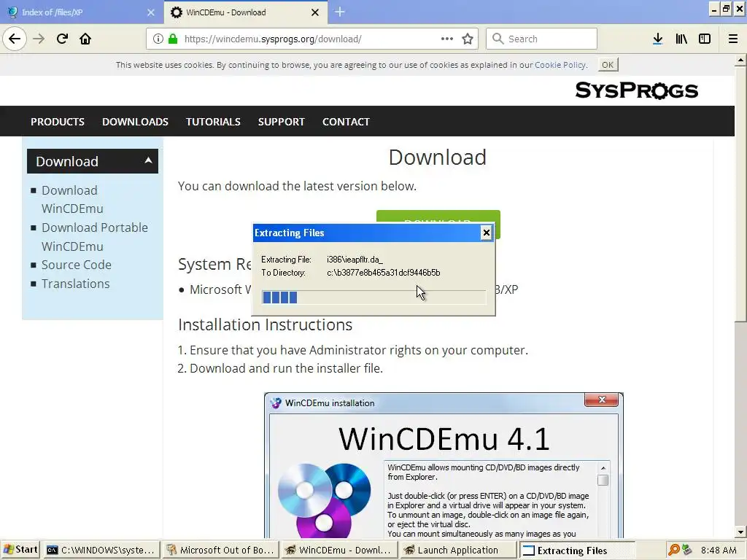Click the SysProgs logo
This screenshot has width=747, height=560.
(x=636, y=90)
